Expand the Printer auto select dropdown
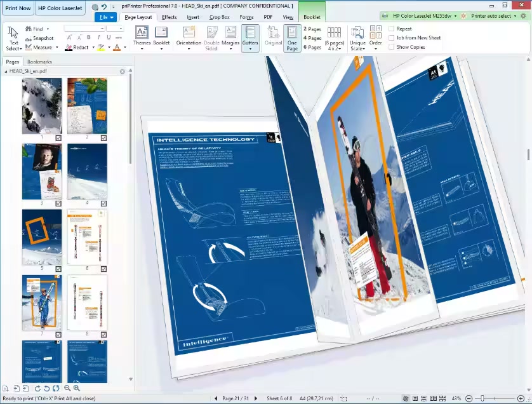 tap(496, 16)
